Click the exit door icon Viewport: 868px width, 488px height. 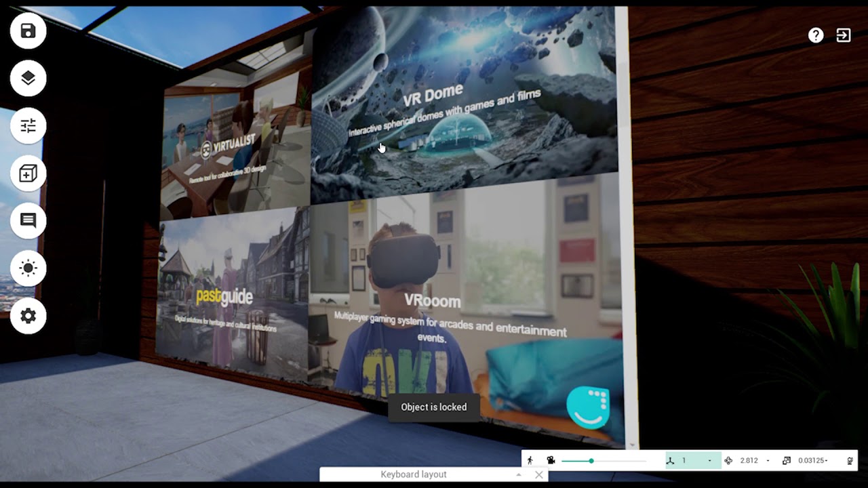(x=844, y=36)
